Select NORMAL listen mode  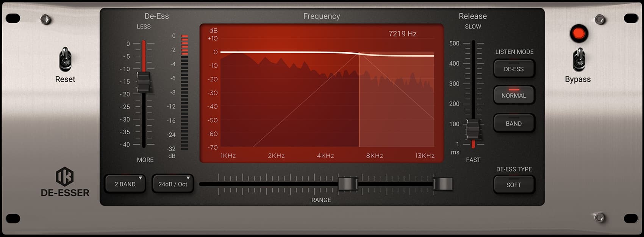click(514, 95)
